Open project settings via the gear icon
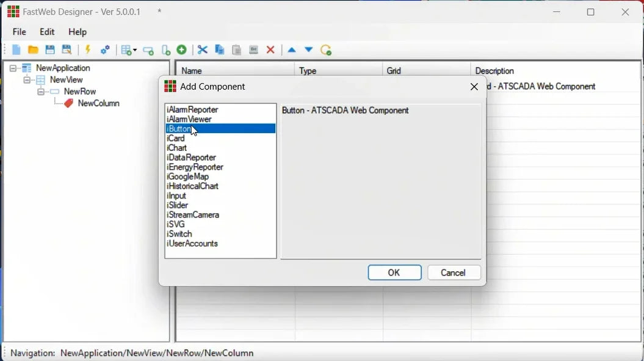The image size is (644, 361). click(105, 49)
